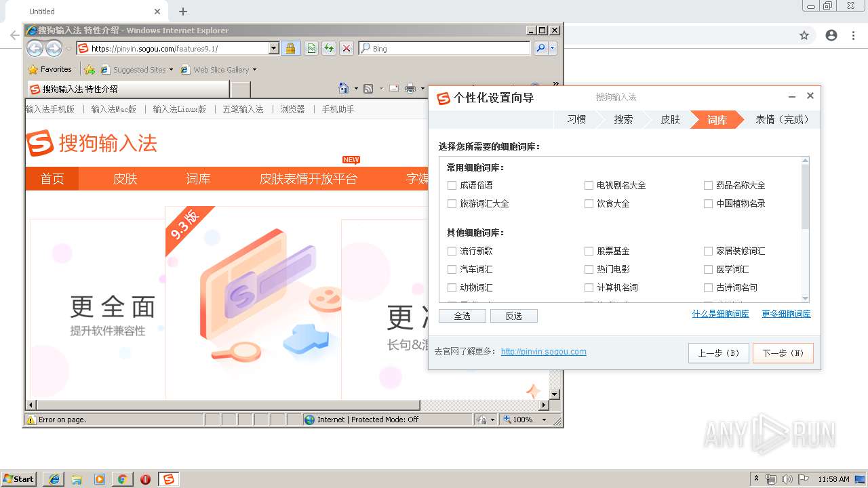
Task: Open Opera from the taskbar
Action: pyautogui.click(x=145, y=479)
